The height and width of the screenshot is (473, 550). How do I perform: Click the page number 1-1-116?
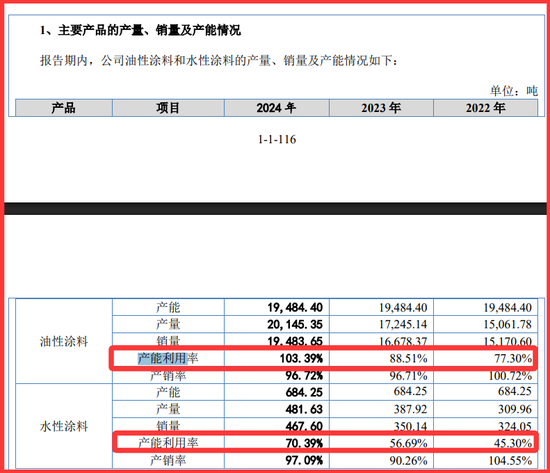(x=277, y=140)
